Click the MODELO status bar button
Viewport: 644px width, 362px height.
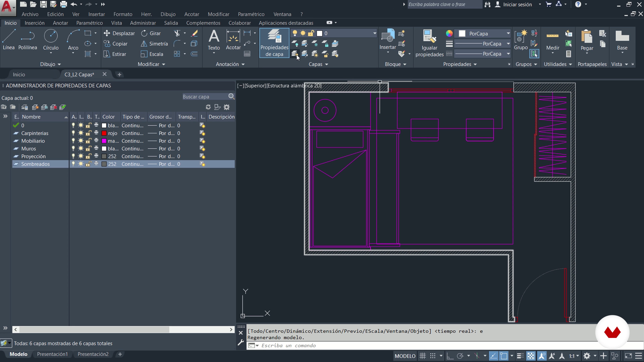coord(405,356)
